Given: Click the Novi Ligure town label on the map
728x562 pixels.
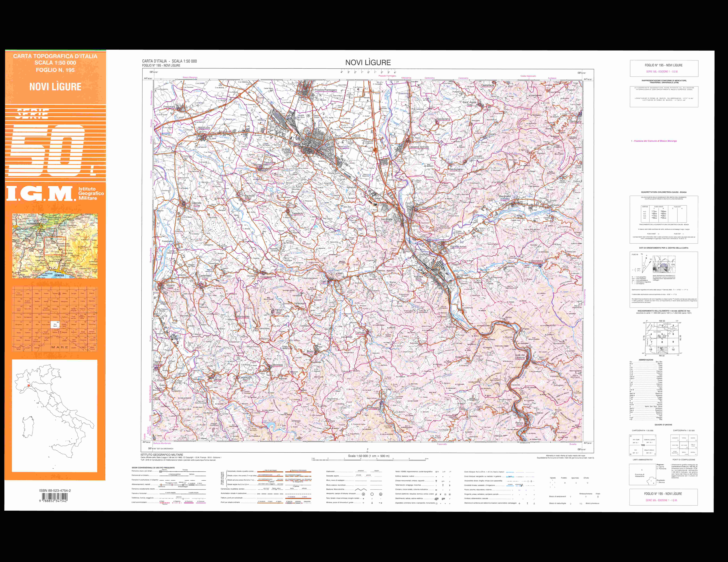Looking at the screenshot, I should 344,147.
